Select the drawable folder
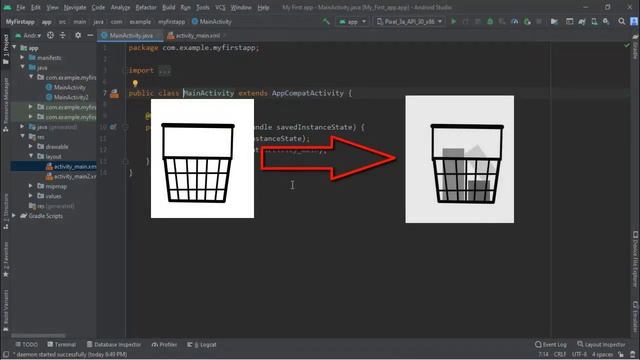This screenshot has height=360, width=640. 53,147
